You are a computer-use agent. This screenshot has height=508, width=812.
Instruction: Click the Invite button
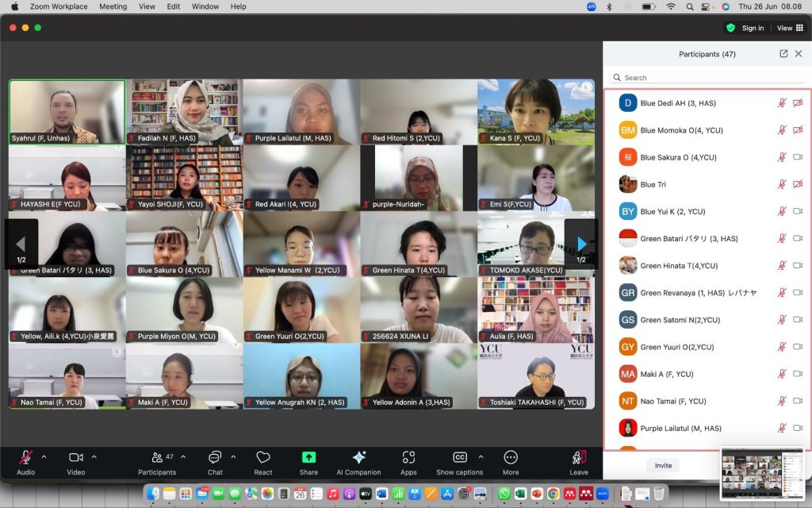(663, 466)
